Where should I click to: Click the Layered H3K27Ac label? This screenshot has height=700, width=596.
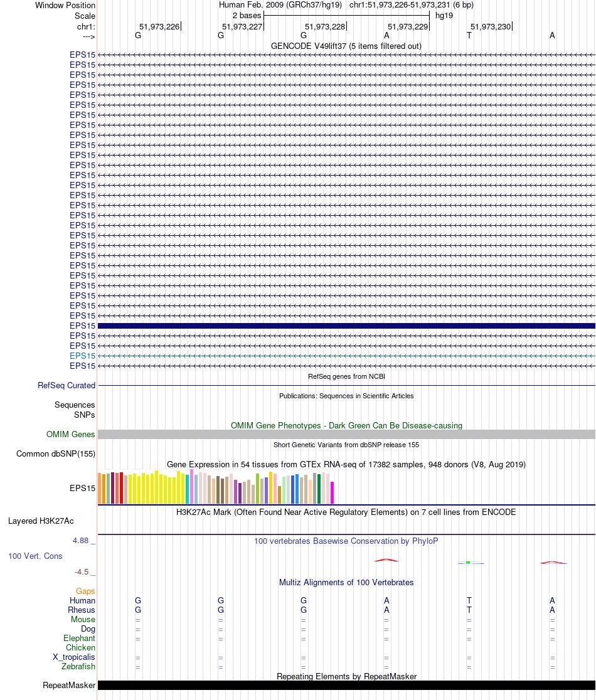(x=41, y=521)
